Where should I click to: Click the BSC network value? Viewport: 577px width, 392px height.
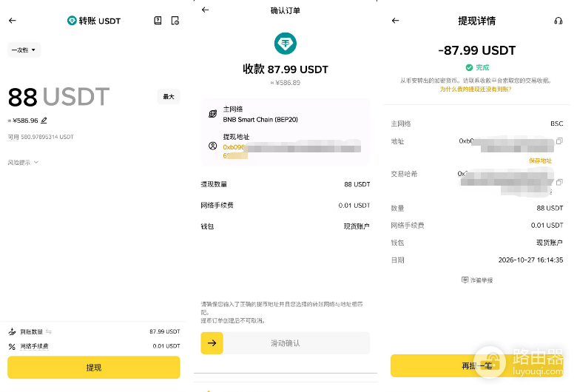coord(557,124)
